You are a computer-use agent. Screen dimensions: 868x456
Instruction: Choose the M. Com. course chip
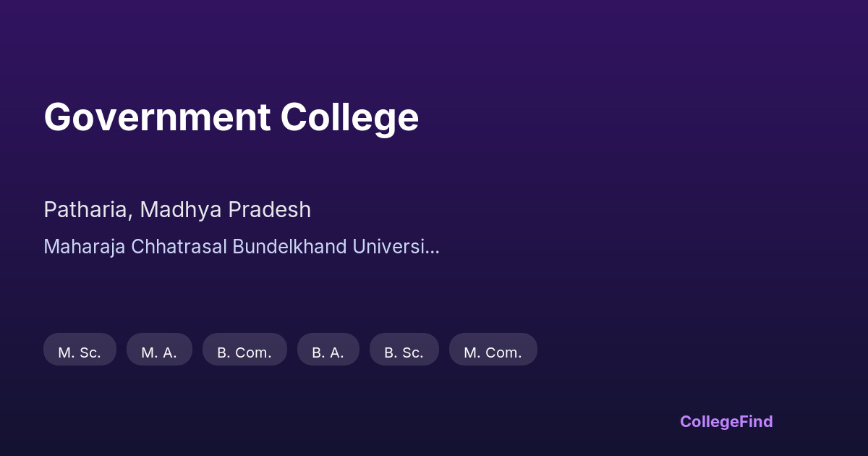[493, 352]
